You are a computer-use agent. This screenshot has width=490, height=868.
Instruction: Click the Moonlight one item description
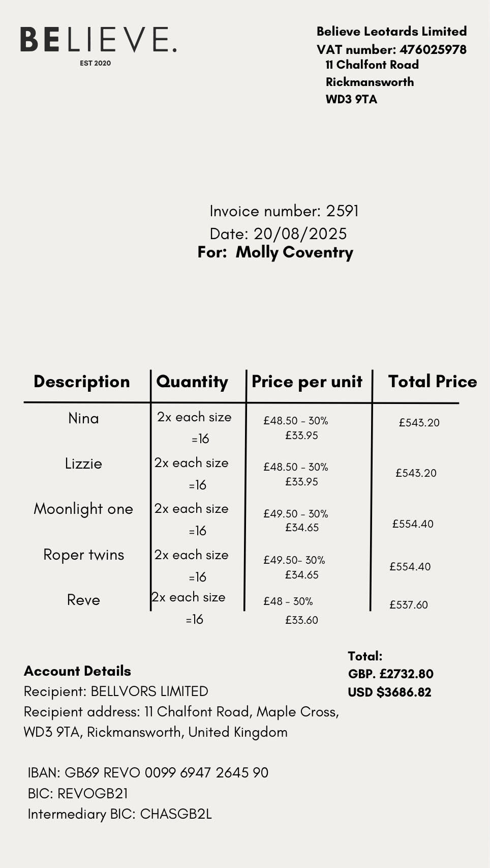tap(83, 509)
